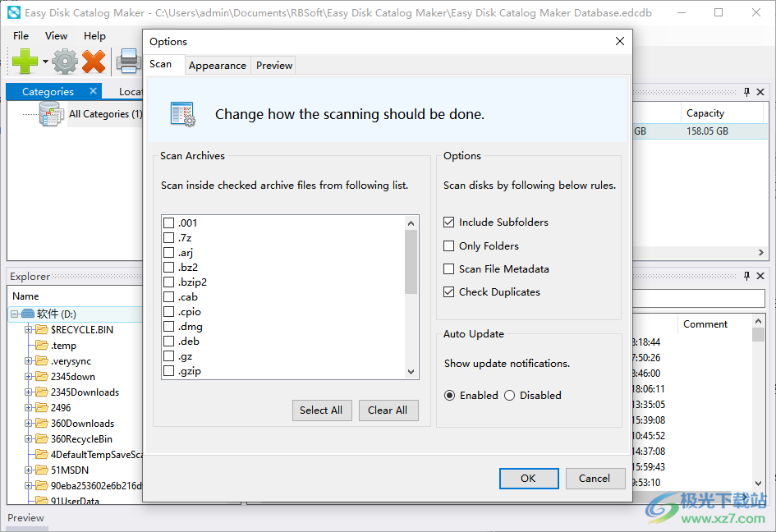Viewport: 776px width, 532px height.
Task: Expand the 90eba253602e6b216d folder node
Action: pyautogui.click(x=28, y=485)
